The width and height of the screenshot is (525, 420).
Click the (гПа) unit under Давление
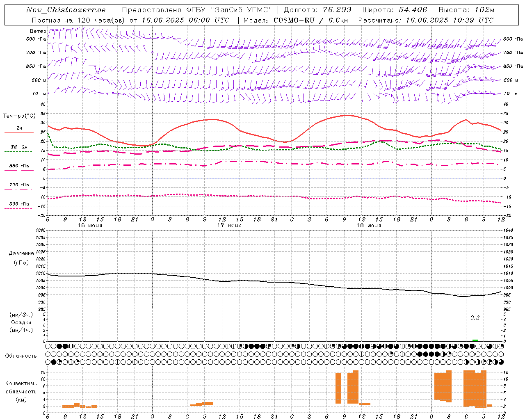pos(21,262)
